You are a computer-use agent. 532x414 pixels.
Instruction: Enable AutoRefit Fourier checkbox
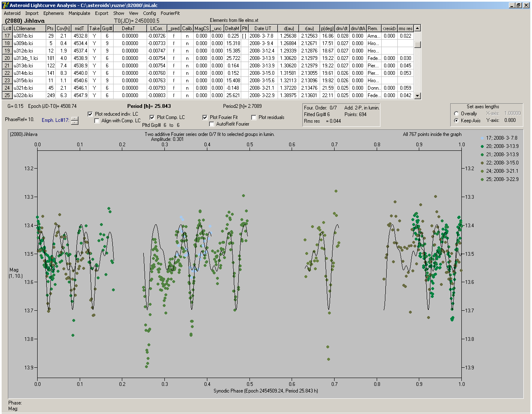(211, 124)
